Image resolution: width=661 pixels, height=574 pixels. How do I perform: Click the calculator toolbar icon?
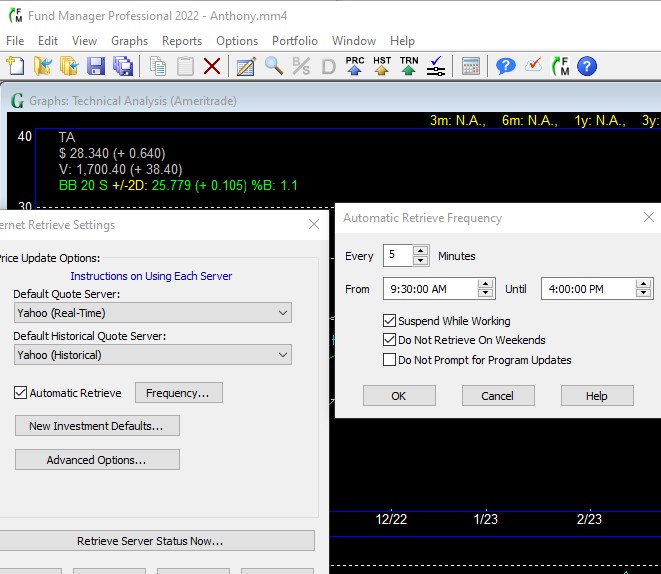pyautogui.click(x=471, y=66)
